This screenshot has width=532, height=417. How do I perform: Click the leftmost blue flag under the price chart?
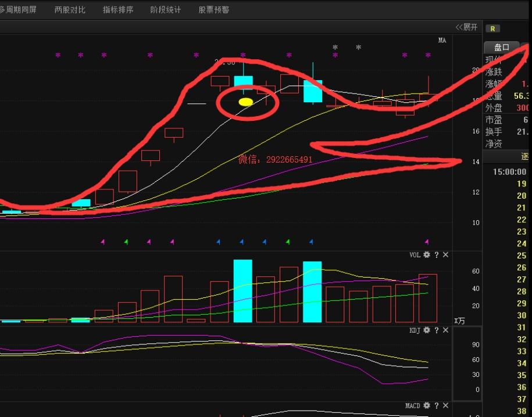218,242
